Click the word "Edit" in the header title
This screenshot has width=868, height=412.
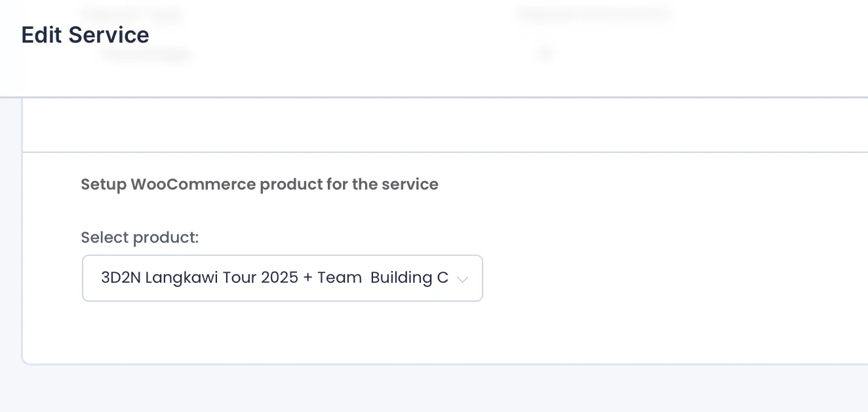coord(41,35)
